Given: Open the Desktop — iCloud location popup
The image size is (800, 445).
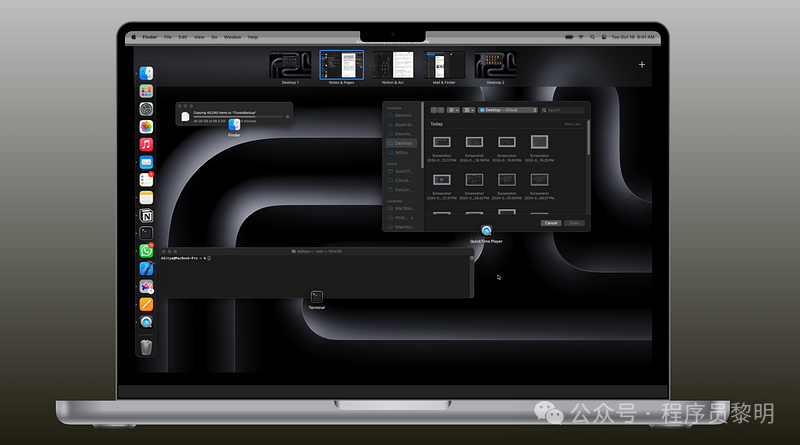Looking at the screenshot, I should coord(508,110).
